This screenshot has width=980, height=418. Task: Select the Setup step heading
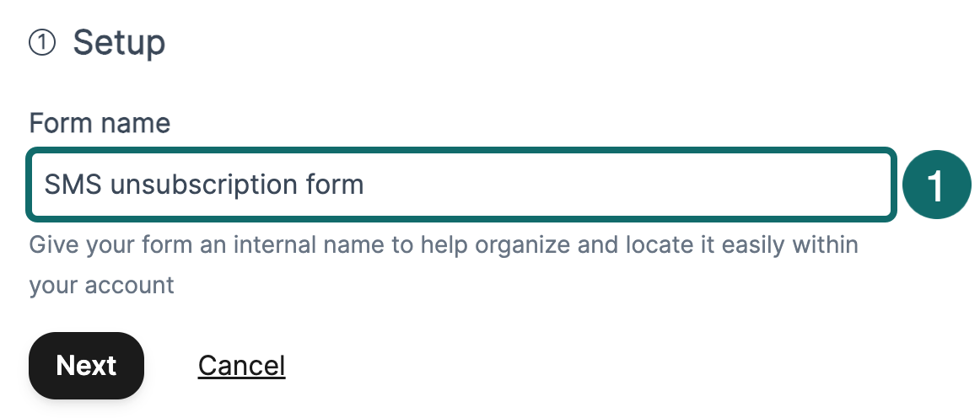[x=119, y=43]
